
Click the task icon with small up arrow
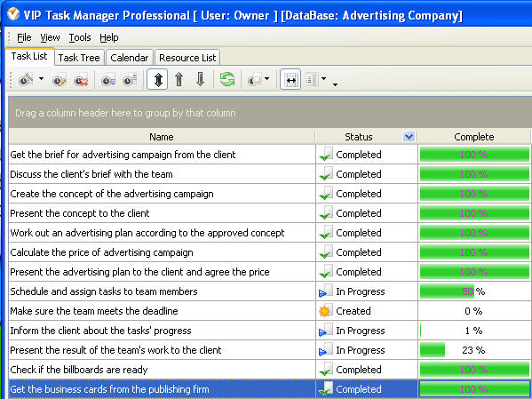(130, 80)
